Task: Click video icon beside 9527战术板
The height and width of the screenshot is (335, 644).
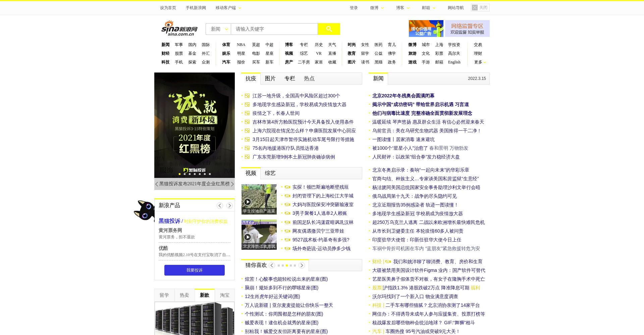Action: pyautogui.click(x=287, y=240)
